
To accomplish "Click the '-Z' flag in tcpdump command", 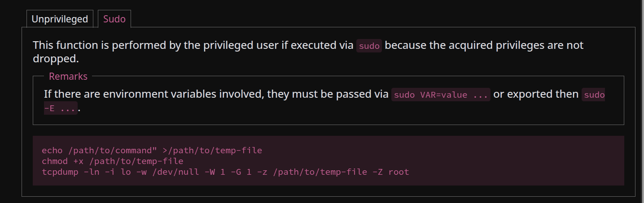I will 378,172.
